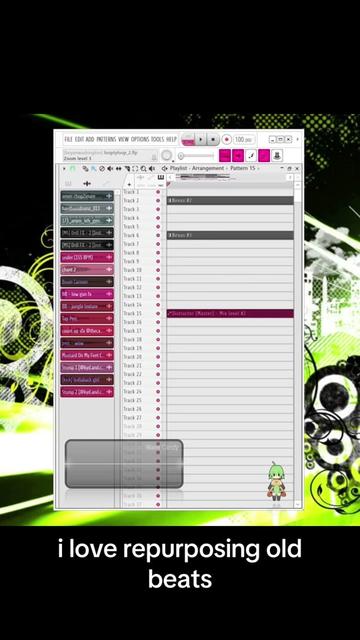Screen dimensions: 360x640
Task: Click the second pink shortcut button
Action: tap(238, 156)
